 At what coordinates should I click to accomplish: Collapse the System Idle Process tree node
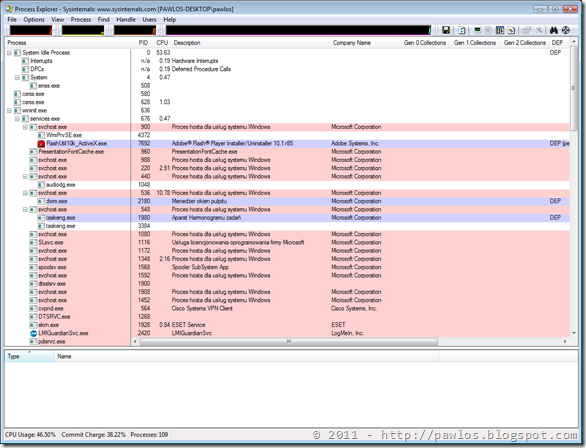click(10, 53)
